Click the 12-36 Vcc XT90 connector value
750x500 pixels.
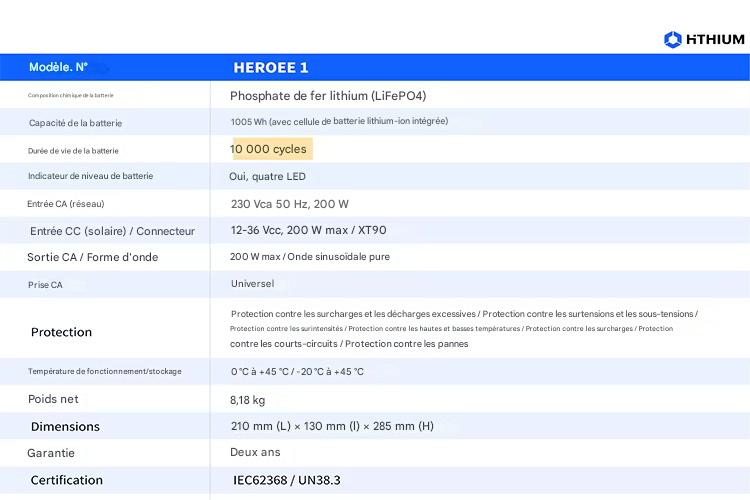coord(308,230)
